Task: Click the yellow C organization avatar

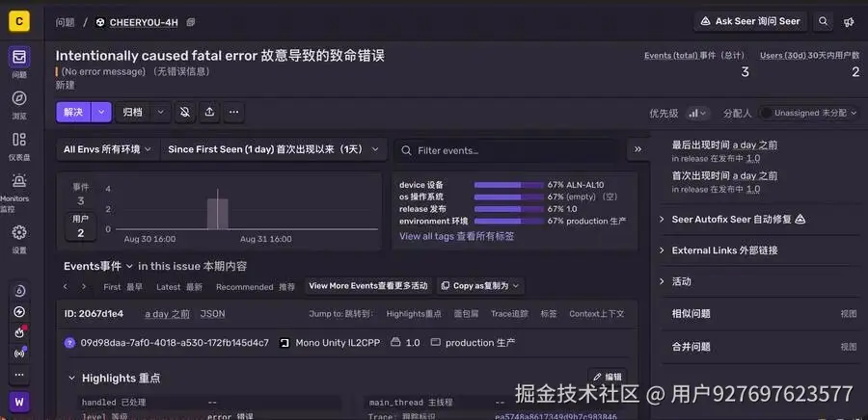Action: tap(19, 21)
